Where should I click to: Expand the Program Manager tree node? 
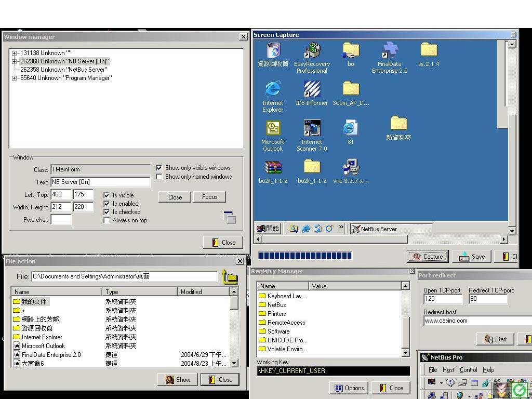(x=15, y=78)
